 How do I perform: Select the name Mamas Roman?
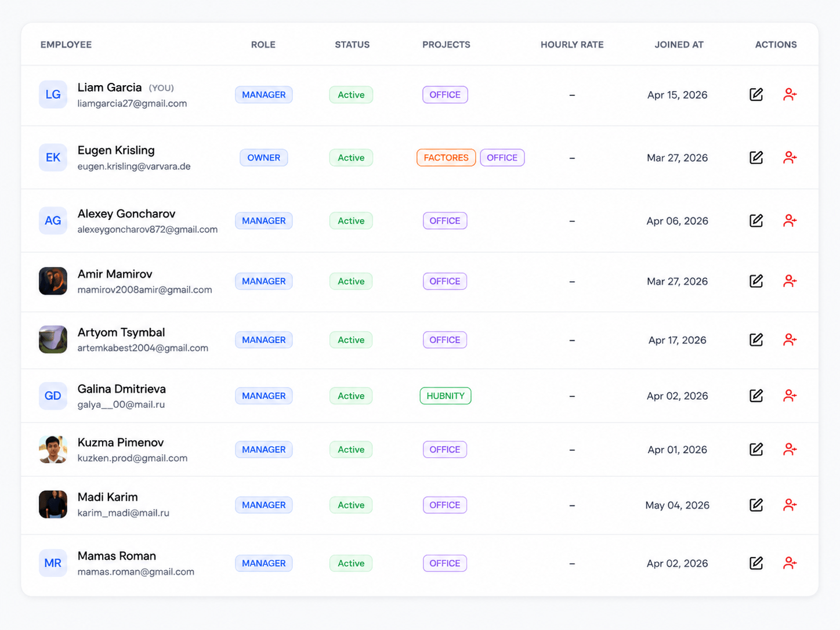point(117,556)
